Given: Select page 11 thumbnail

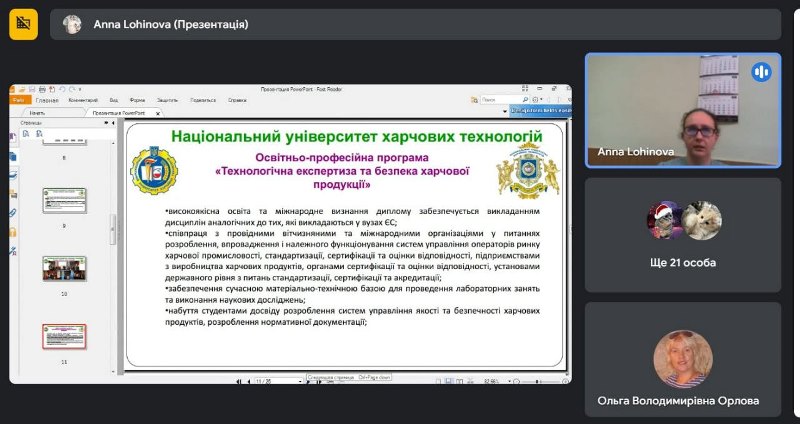Looking at the screenshot, I should pos(64,336).
